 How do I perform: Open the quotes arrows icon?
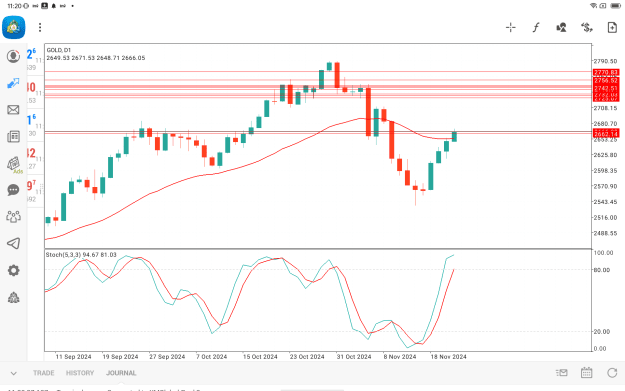pos(13,83)
